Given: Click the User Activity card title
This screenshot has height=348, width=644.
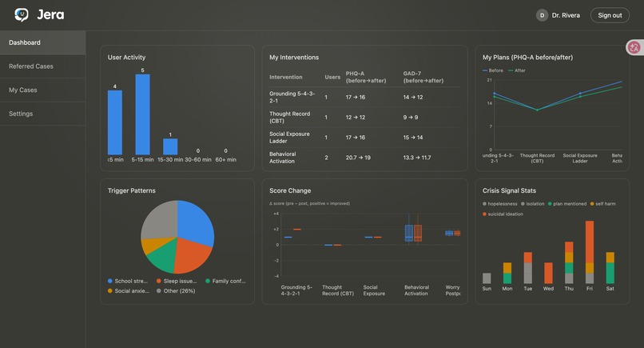Looking at the screenshot, I should [x=126, y=57].
